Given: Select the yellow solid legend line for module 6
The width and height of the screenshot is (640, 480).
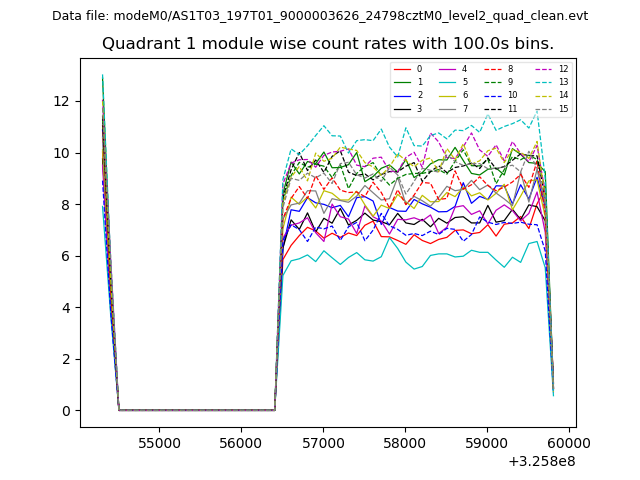Looking at the screenshot, I should pyautogui.click(x=448, y=95).
